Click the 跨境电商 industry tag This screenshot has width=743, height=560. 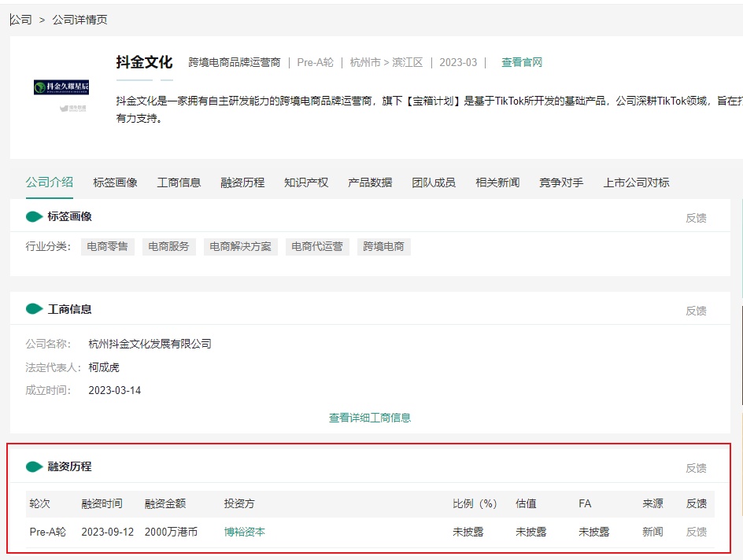pos(384,247)
